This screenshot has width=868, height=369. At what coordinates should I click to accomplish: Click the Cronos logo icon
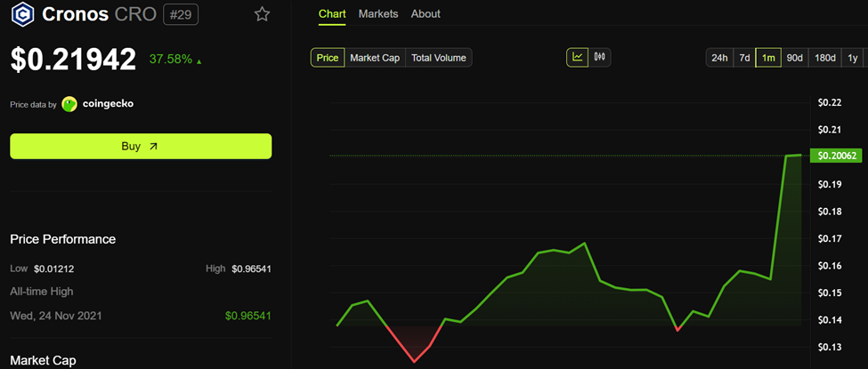pyautogui.click(x=22, y=14)
